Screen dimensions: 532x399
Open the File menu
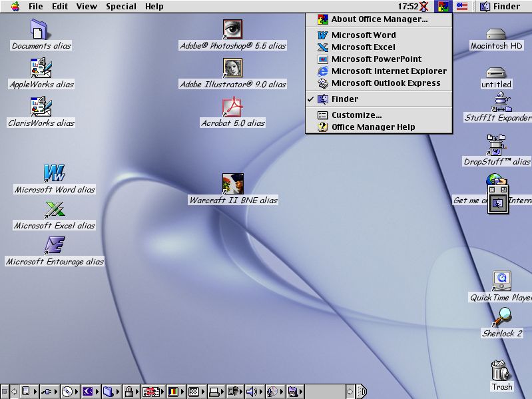pyautogui.click(x=36, y=7)
